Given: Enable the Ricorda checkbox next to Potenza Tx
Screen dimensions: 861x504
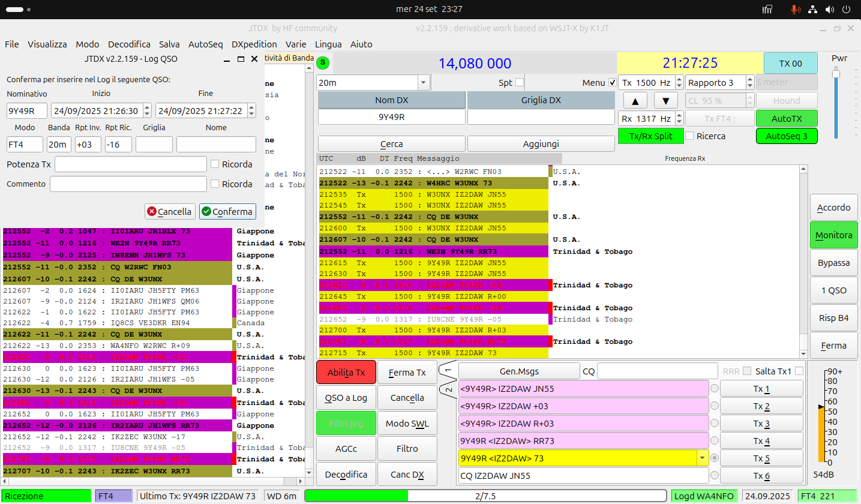Looking at the screenshot, I should (215, 164).
